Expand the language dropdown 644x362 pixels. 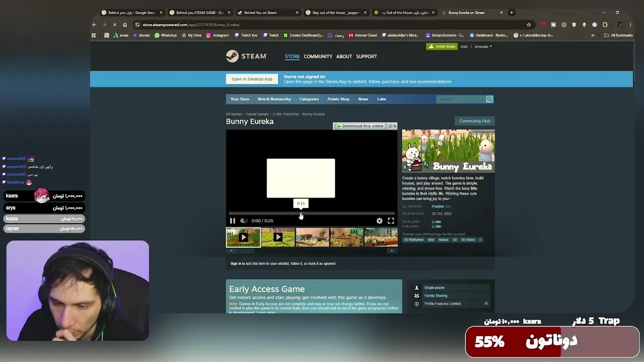coord(483,46)
